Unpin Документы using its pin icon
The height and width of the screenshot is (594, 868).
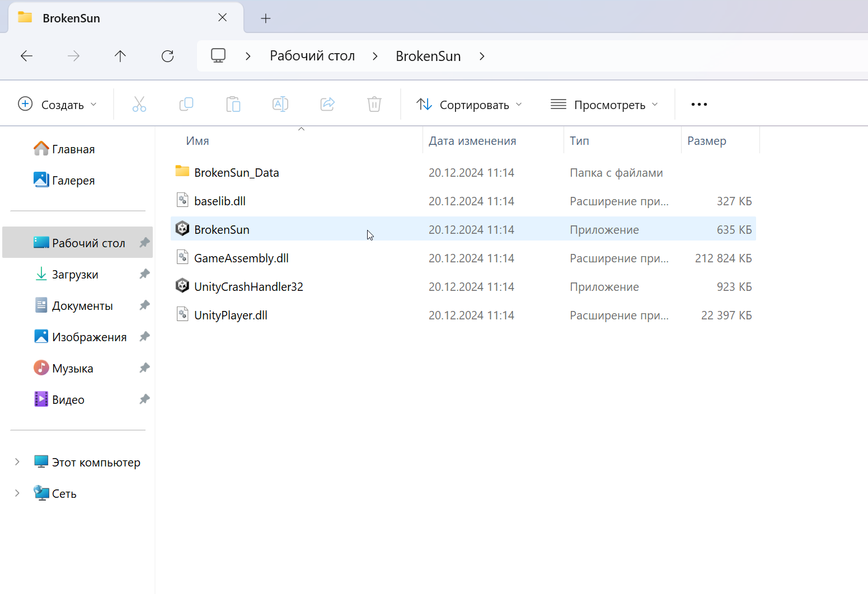[x=144, y=305]
